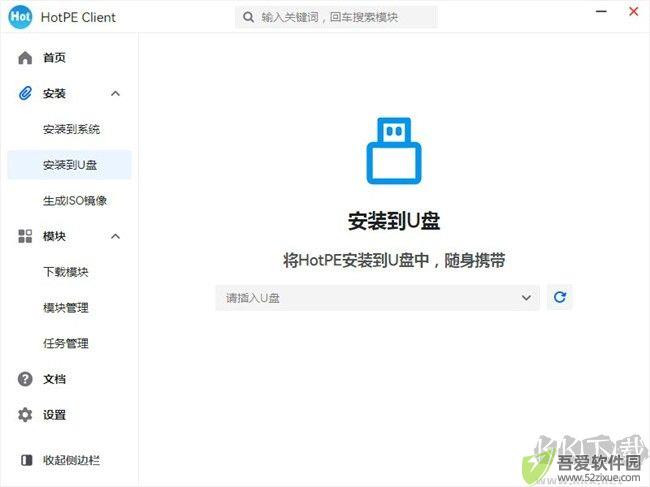Screen dimensions: 650x487
Task: Open the 首页 home icon
Action: click(25, 58)
